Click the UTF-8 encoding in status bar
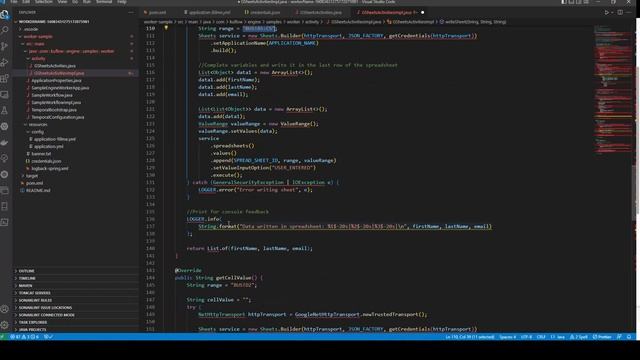640x360 pixels. tap(526, 337)
